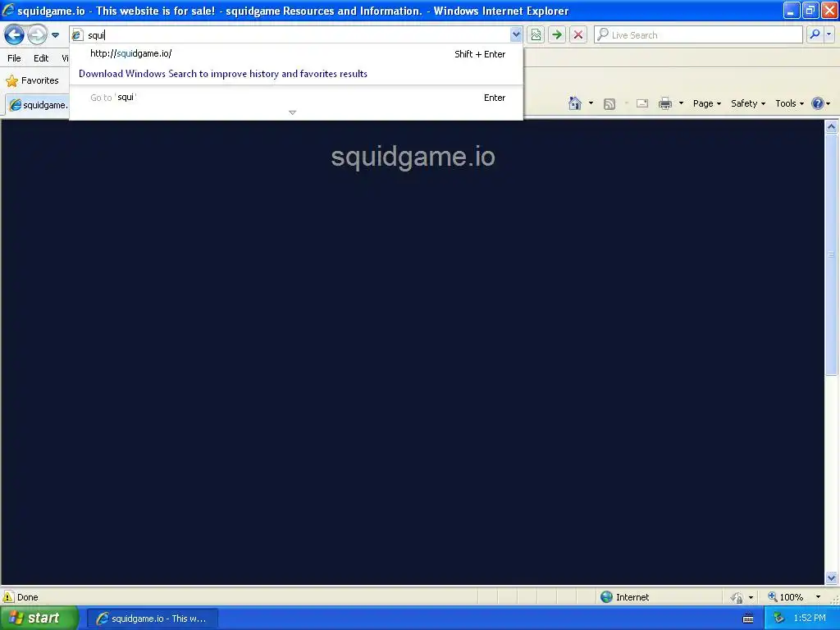Screen dimensions: 840x630
Task: Click the Internet zone globe icon
Action: (x=606, y=597)
